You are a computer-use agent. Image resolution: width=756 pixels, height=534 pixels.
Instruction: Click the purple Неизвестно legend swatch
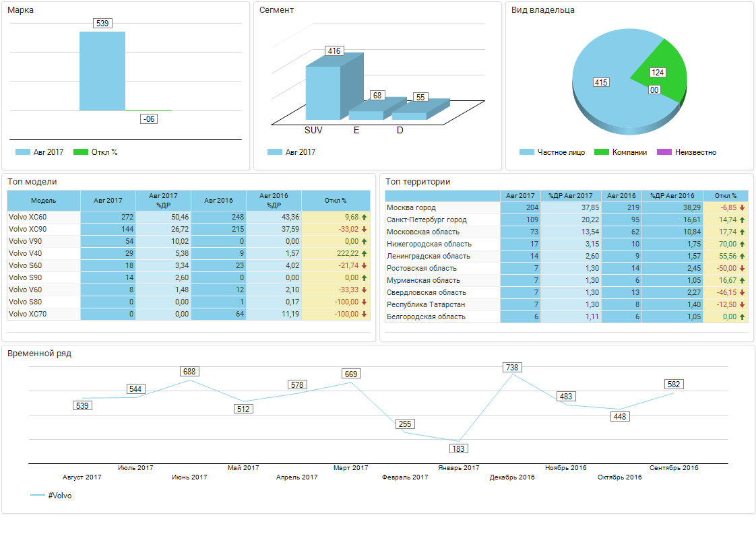(x=664, y=152)
